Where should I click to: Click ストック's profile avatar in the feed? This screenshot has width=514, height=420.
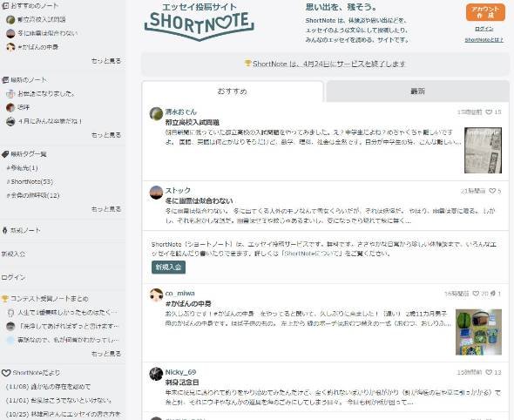pyautogui.click(x=156, y=193)
